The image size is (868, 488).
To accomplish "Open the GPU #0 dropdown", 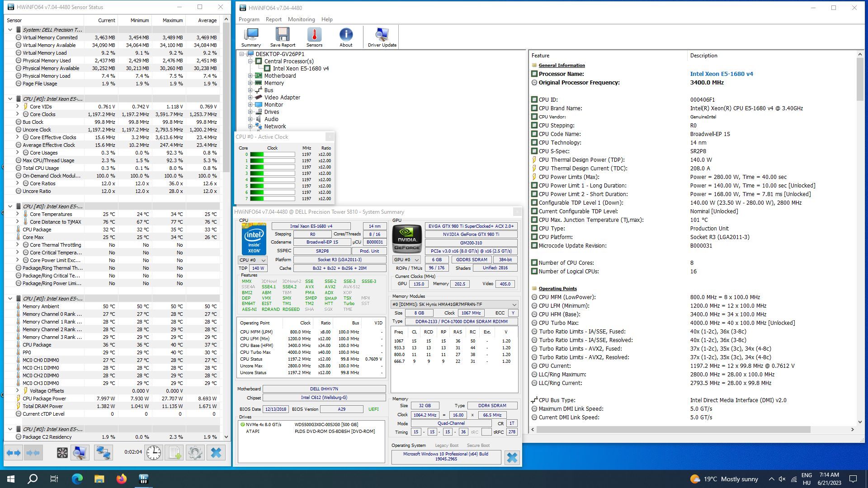I will [406, 260].
